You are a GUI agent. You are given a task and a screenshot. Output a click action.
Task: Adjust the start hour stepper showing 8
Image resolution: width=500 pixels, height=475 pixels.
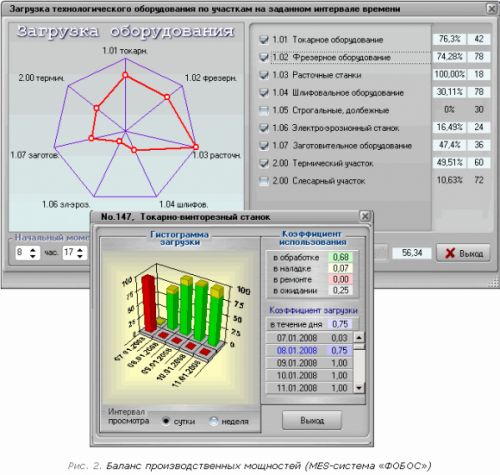(x=32, y=253)
